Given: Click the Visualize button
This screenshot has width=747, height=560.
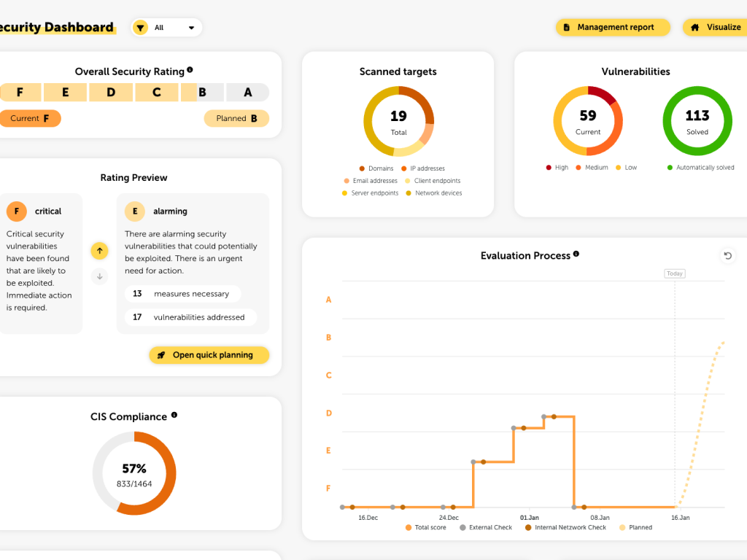Looking at the screenshot, I should coord(716,27).
